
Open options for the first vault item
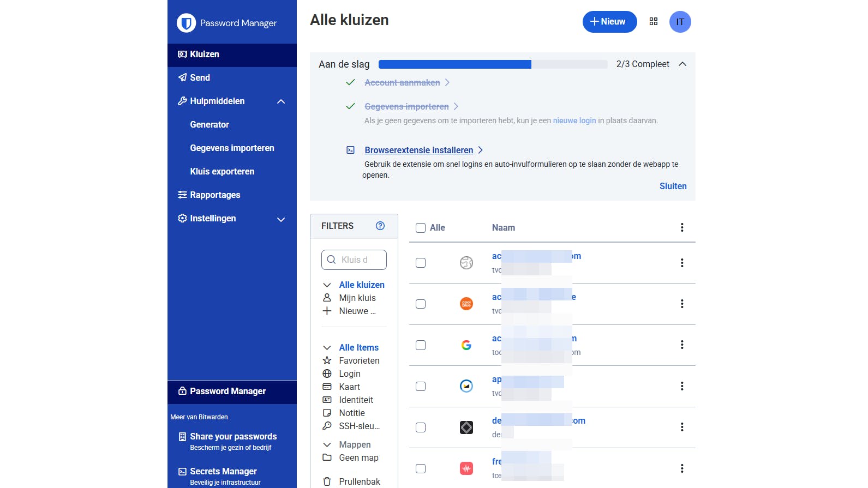[x=682, y=263]
